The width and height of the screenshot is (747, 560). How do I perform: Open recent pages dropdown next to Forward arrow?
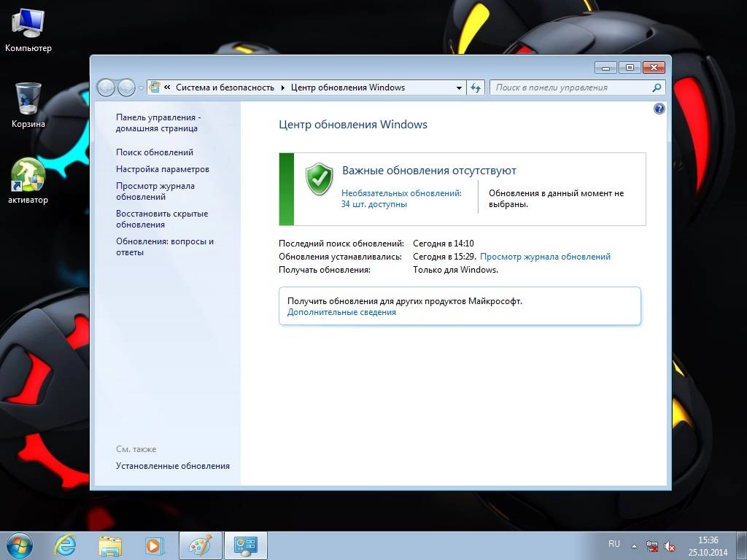tap(141, 88)
